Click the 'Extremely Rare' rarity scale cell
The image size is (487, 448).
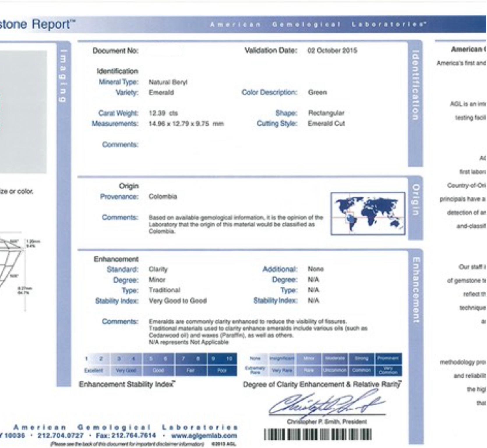255,370
